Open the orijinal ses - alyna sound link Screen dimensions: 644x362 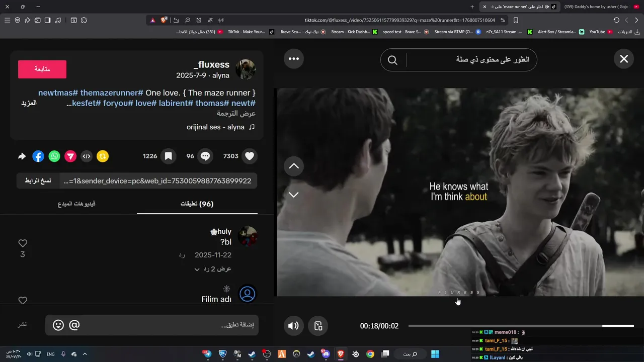click(x=220, y=127)
